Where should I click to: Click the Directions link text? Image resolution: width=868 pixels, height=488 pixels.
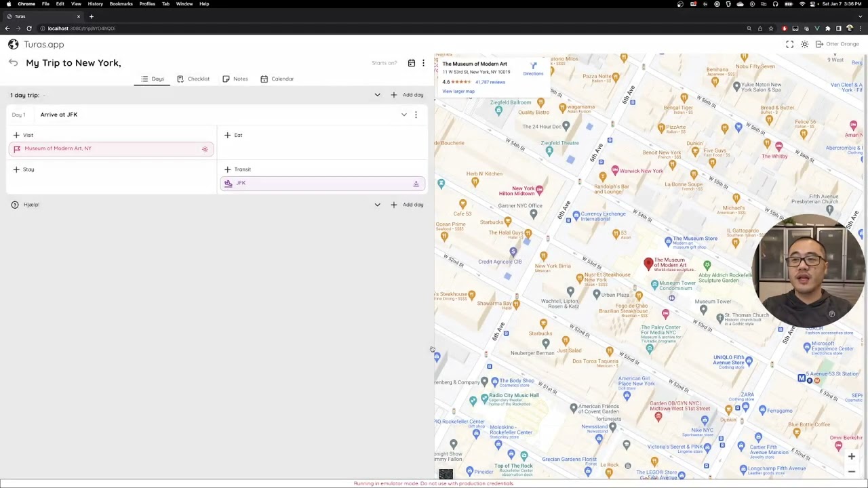tap(533, 74)
